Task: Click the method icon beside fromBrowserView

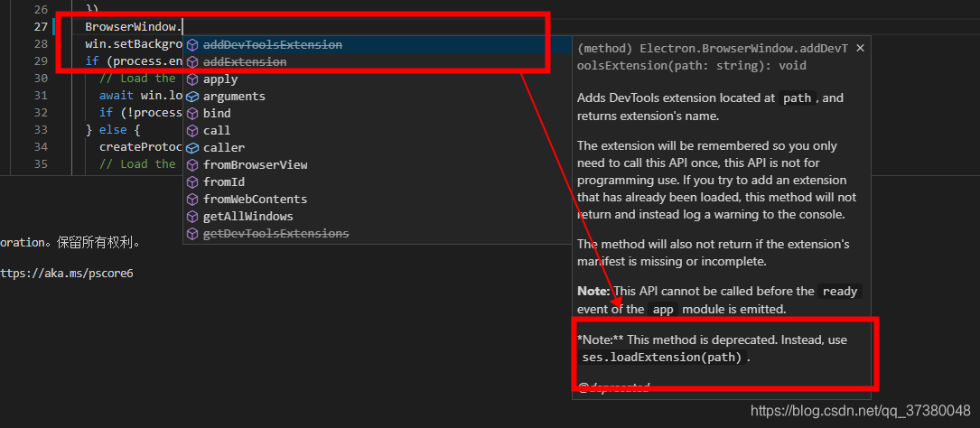Action: coord(192,165)
